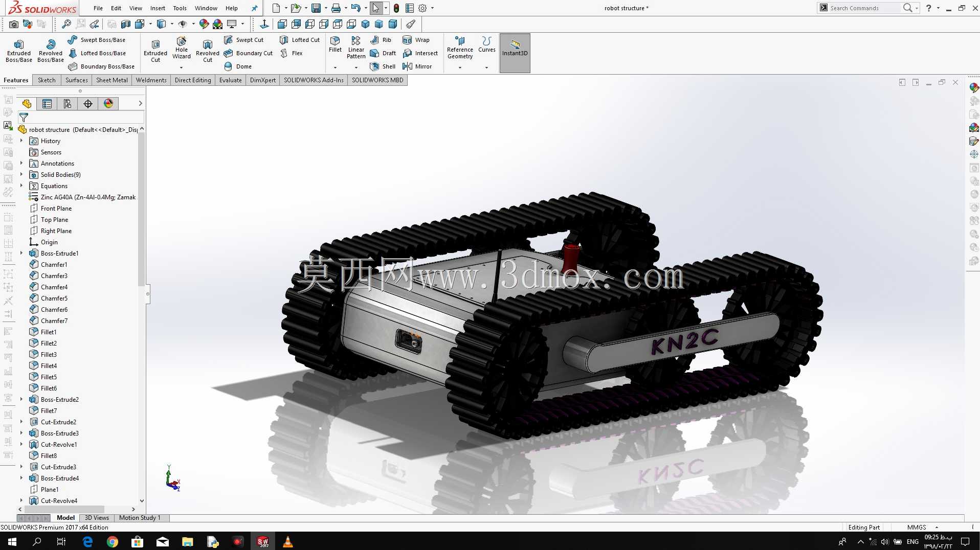Launch Google Chrome from taskbar

[x=113, y=542]
